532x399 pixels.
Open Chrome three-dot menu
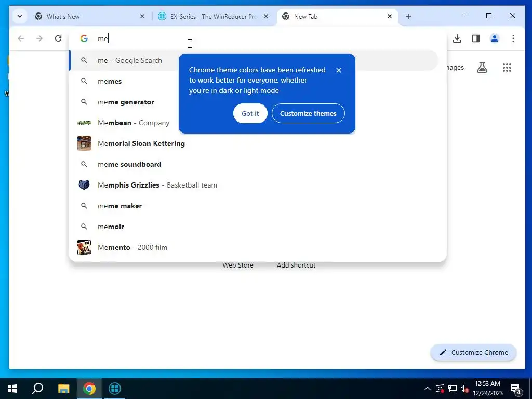click(513, 38)
